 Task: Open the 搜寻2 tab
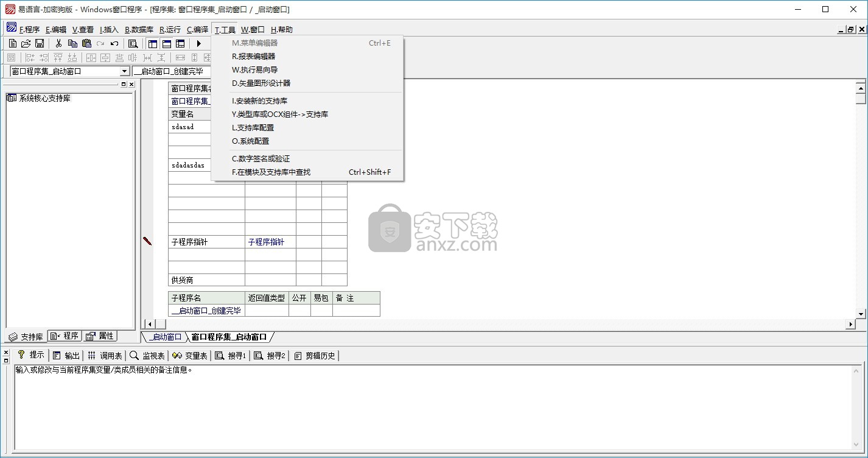pos(269,356)
